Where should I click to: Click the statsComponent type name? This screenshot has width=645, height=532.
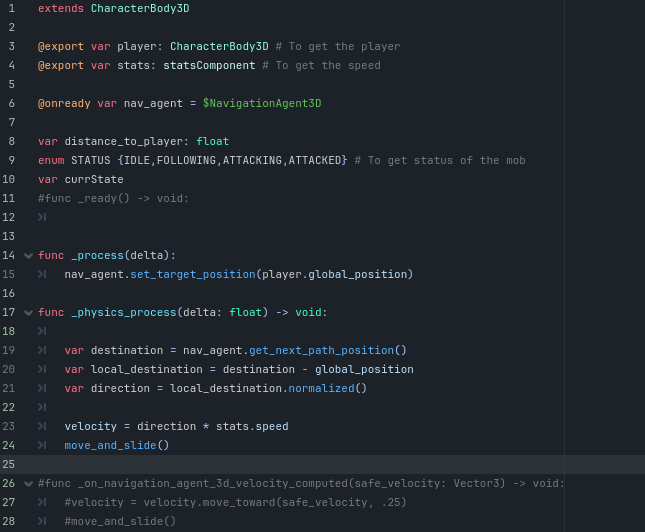click(209, 65)
